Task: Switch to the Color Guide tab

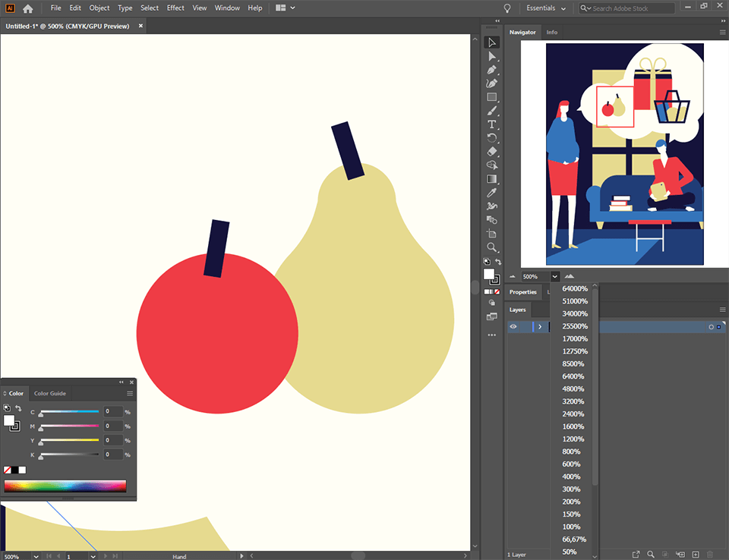Action: [x=50, y=393]
